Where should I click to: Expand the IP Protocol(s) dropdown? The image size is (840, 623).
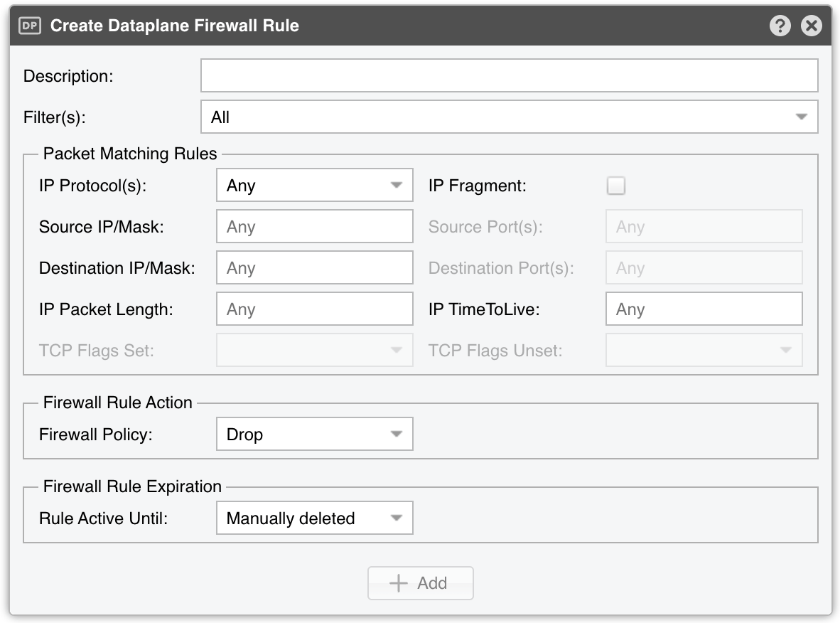pyautogui.click(x=314, y=185)
